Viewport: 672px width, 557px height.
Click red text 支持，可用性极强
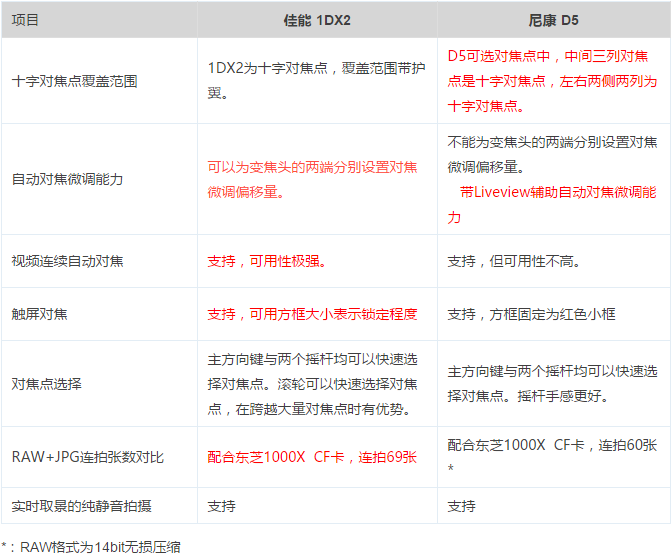point(267,261)
